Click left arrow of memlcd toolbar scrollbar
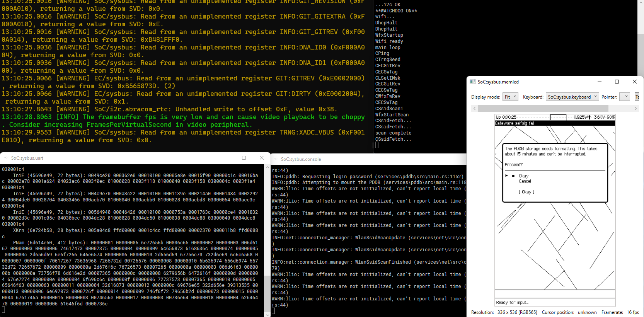 [475, 109]
